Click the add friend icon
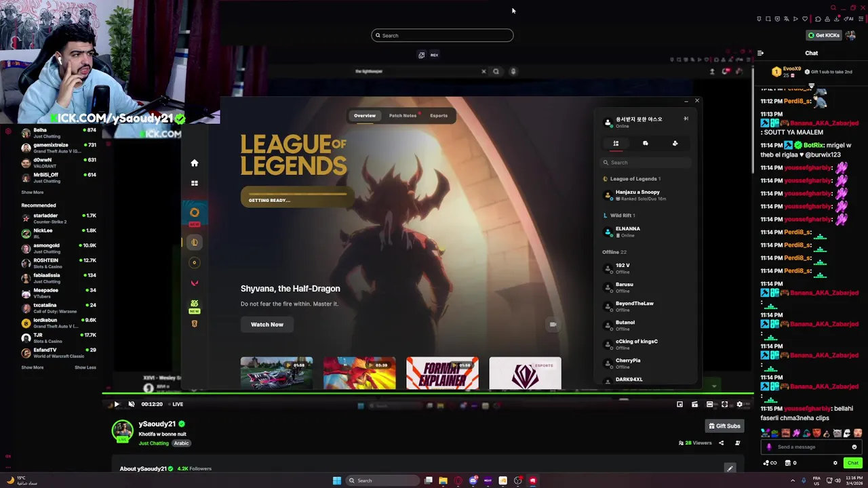Image resolution: width=868 pixels, height=488 pixels. 675,143
